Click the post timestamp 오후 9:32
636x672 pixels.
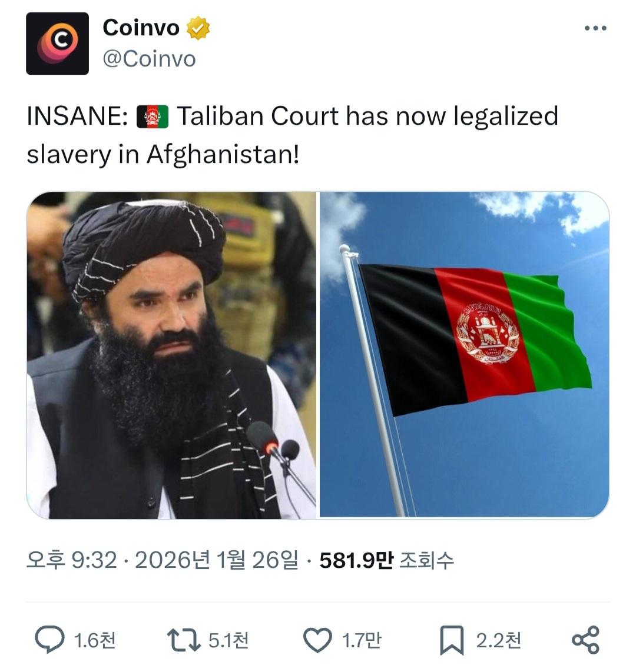pos(72,560)
